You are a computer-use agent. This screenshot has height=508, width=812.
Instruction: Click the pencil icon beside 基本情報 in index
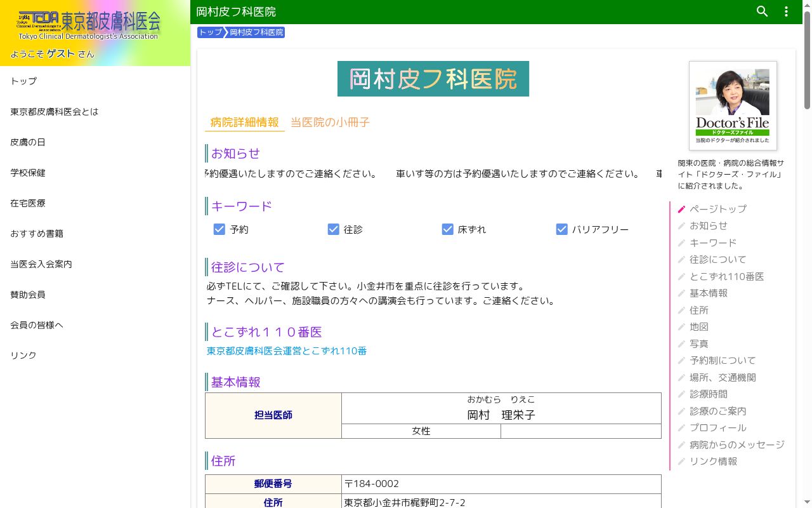(681, 293)
